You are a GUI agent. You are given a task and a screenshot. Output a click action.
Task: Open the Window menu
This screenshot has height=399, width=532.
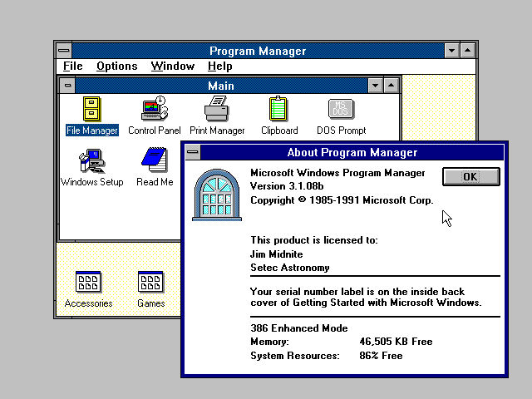click(173, 66)
